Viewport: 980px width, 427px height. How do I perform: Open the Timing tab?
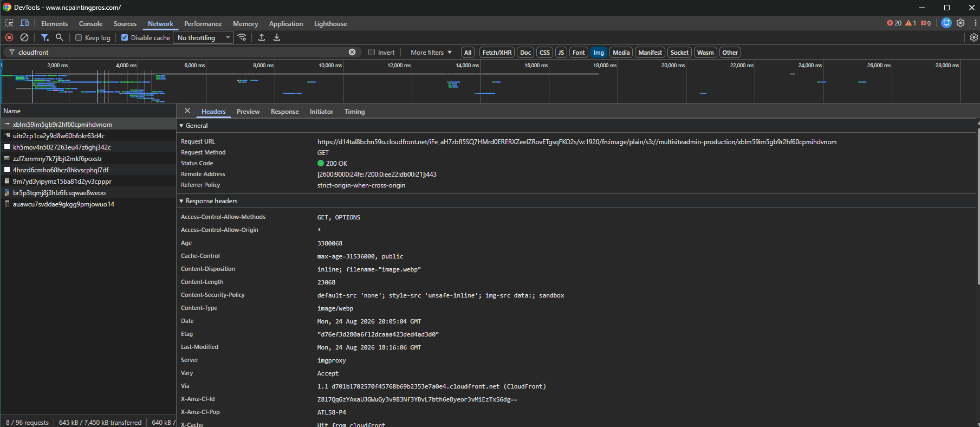pyautogui.click(x=355, y=112)
